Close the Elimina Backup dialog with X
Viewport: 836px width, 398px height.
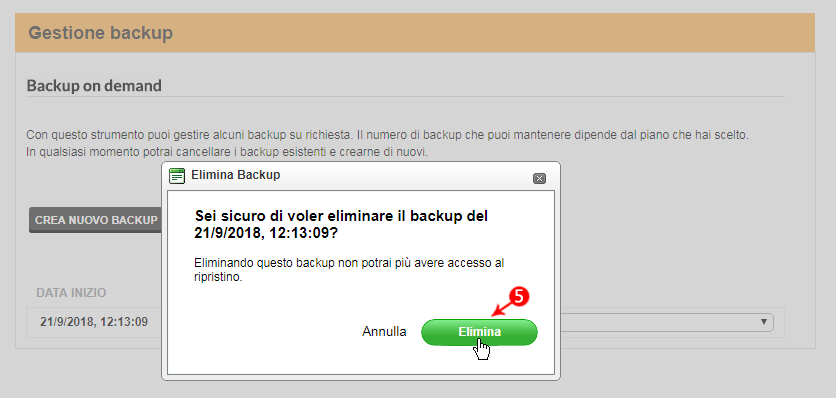(540, 179)
